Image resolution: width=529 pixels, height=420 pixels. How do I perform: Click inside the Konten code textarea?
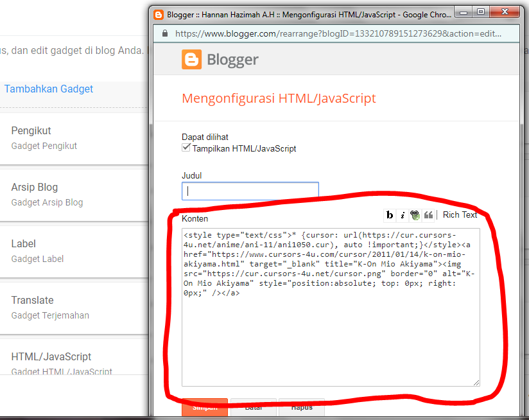click(331, 307)
